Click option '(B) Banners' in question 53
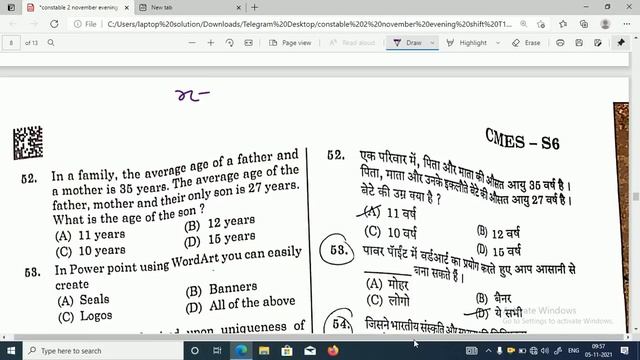Screen dimensions: 640x360 click(x=221, y=289)
